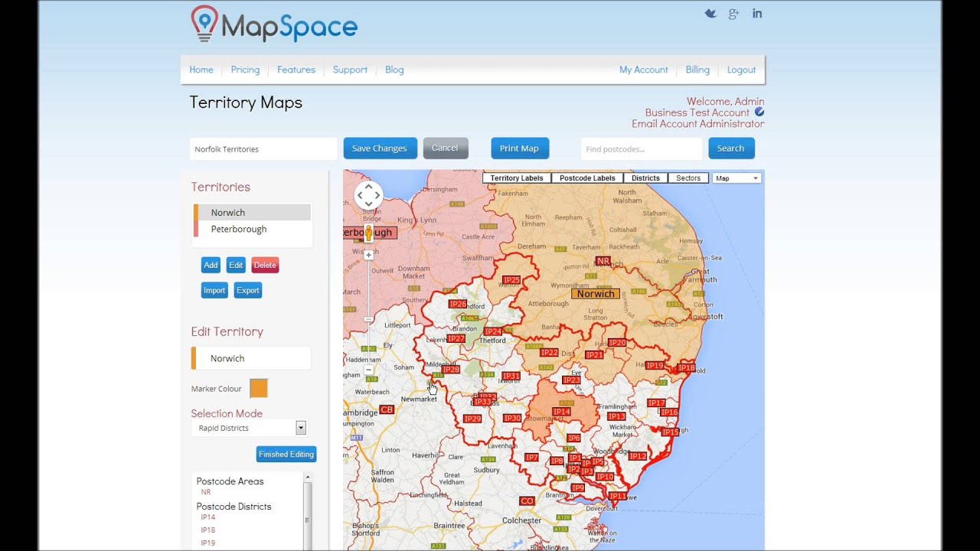Toggle the Districts map overlay
980x551 pixels.
click(645, 178)
